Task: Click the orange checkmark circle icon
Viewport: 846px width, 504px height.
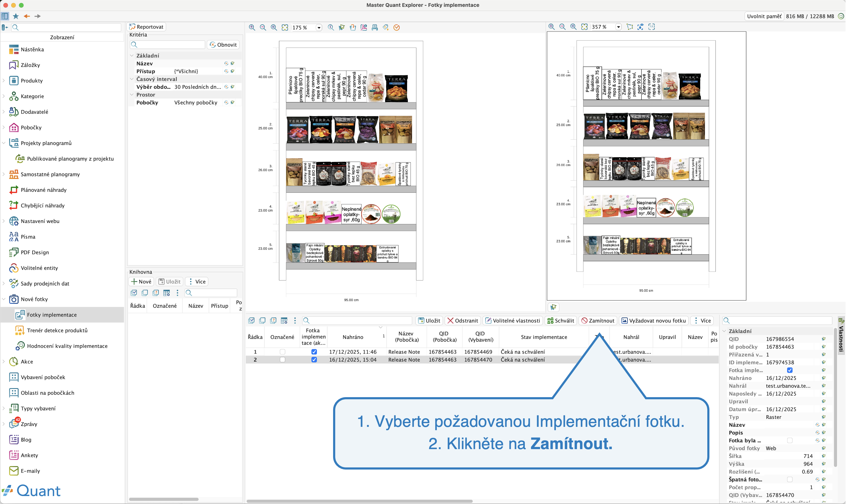Action: pyautogui.click(x=396, y=28)
